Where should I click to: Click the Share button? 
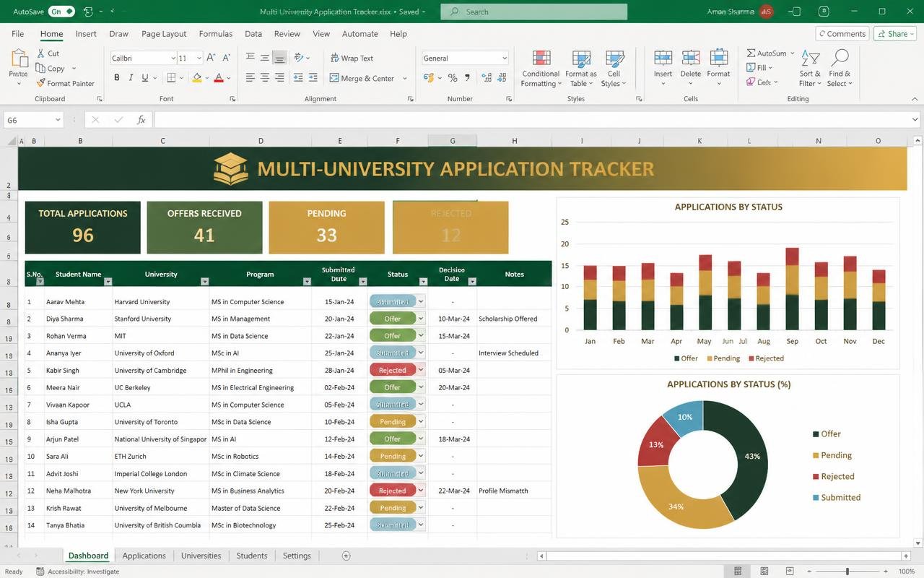click(894, 34)
